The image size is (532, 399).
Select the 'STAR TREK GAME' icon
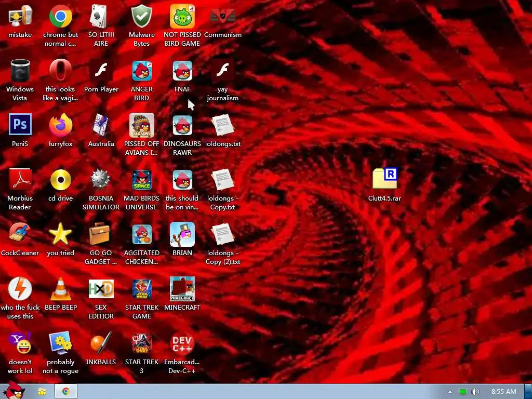tap(141, 289)
